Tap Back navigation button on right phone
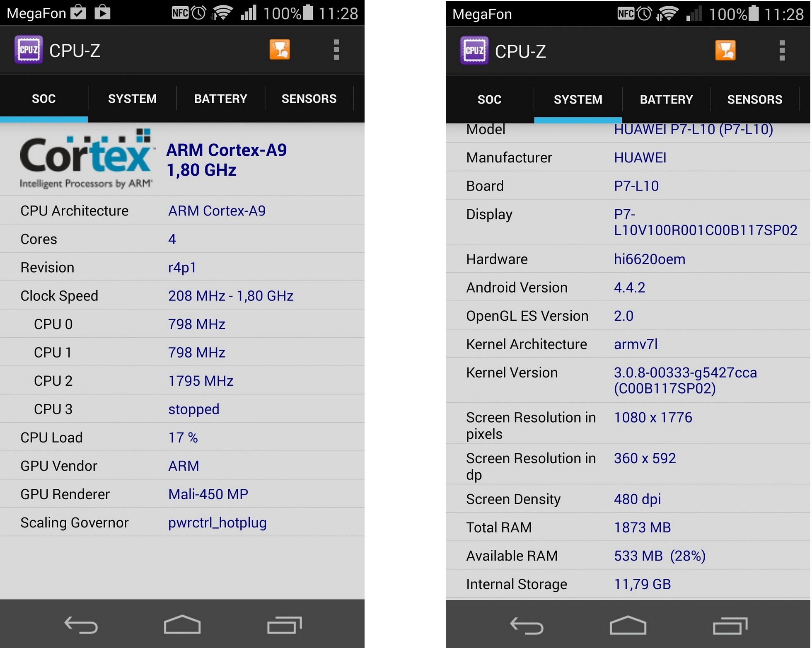The image size is (812, 648). point(527,626)
